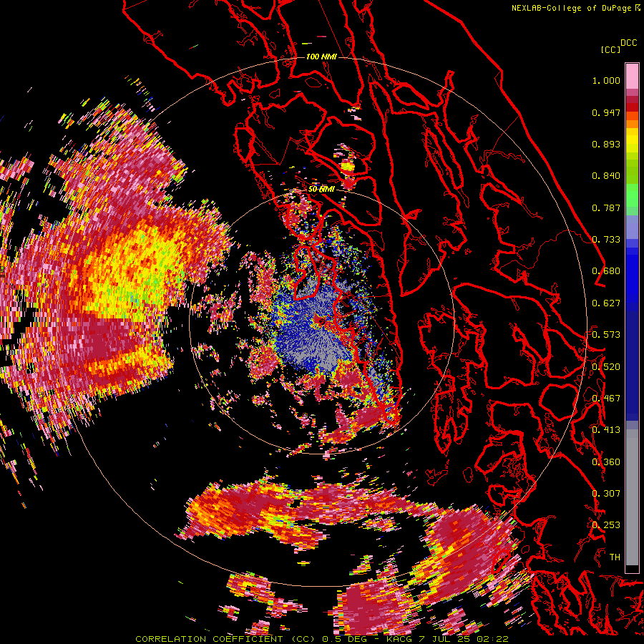Click the 0.787 legend value

[606, 208]
